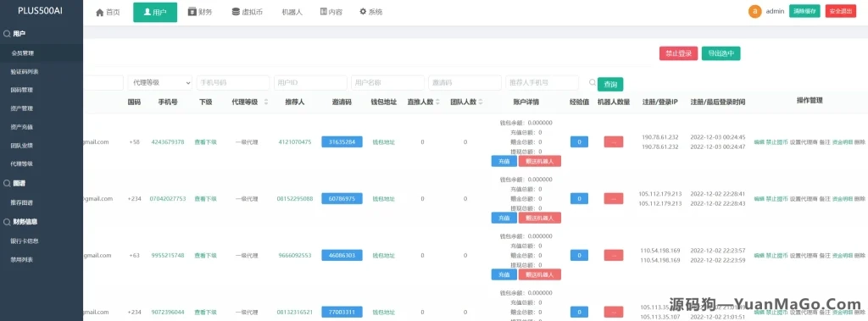Click invite code button 60786975

tap(342, 198)
